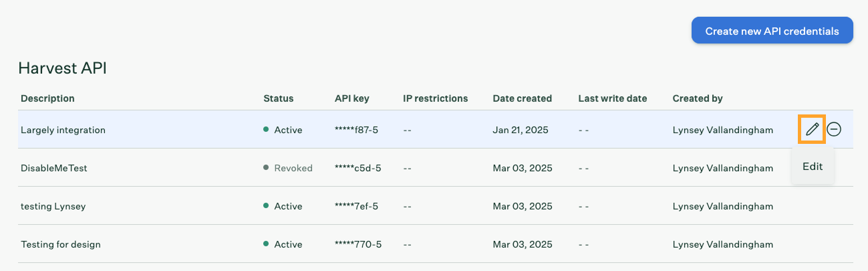Click the pencil edit icon for Largely integration
The image size is (868, 271).
[812, 129]
